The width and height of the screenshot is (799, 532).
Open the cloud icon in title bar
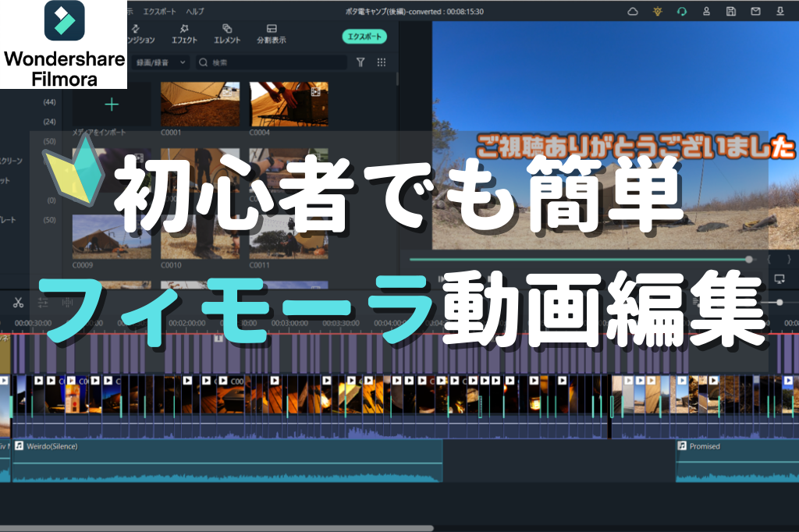click(x=632, y=11)
